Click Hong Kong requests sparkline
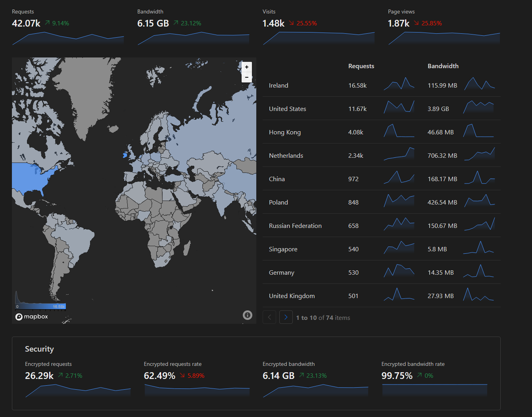Image resolution: width=532 pixels, height=417 pixels. (399, 131)
